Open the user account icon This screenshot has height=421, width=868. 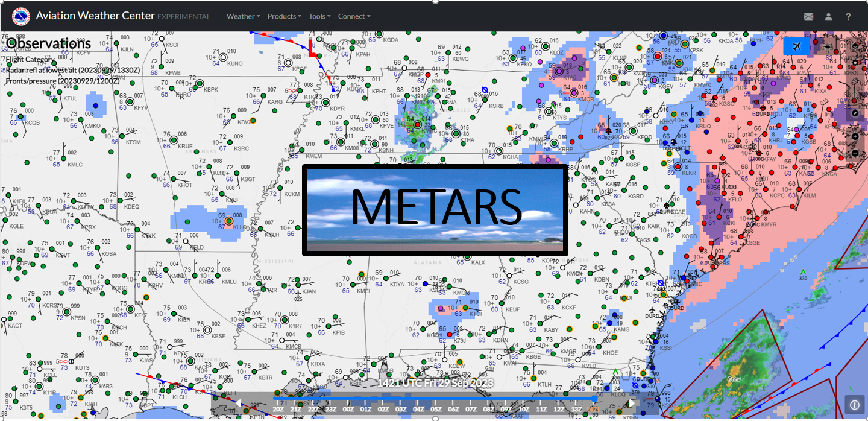pyautogui.click(x=829, y=17)
